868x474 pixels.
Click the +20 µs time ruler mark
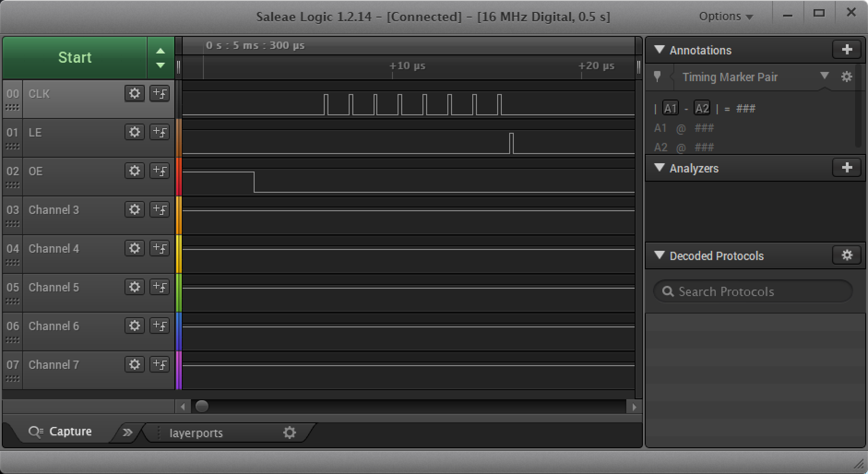pos(596,66)
